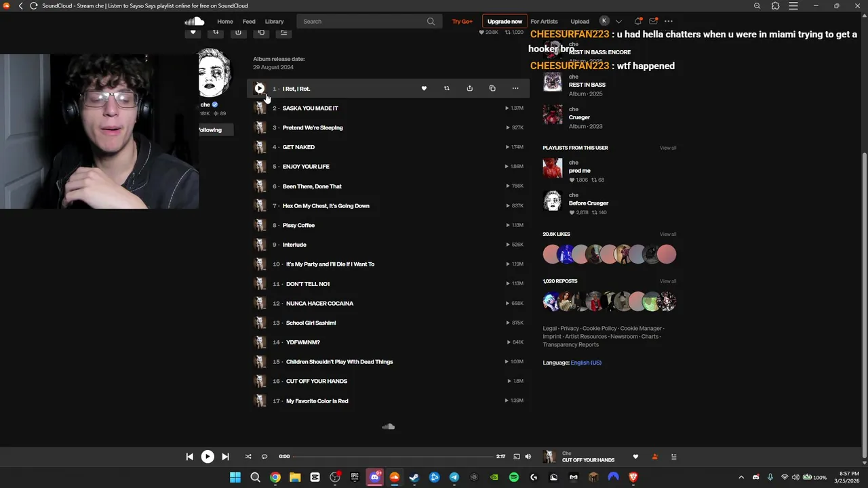This screenshot has height=488, width=868.
Task: Repost the playlist
Action: 216,32
